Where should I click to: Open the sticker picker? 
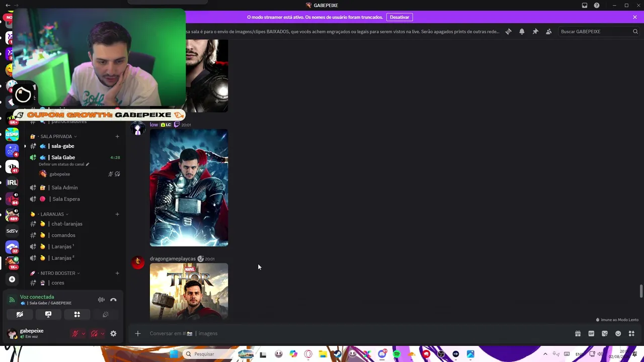605,333
